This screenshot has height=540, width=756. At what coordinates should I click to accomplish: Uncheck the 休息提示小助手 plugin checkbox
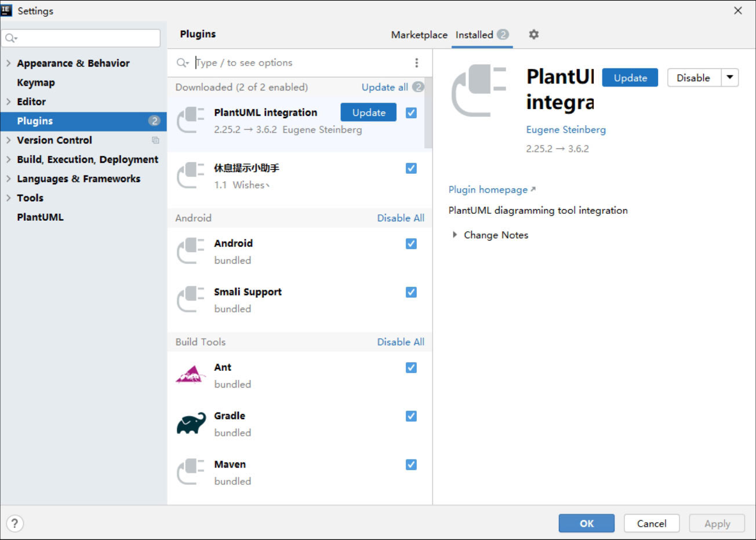[x=411, y=168]
